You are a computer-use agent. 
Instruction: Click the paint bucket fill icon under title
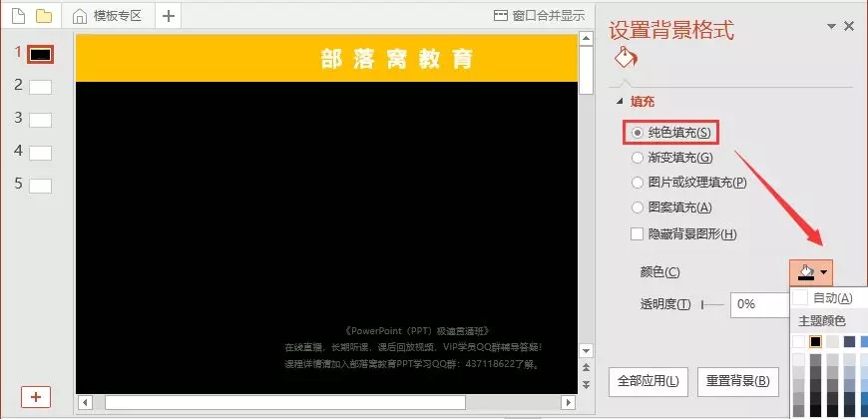(x=626, y=57)
